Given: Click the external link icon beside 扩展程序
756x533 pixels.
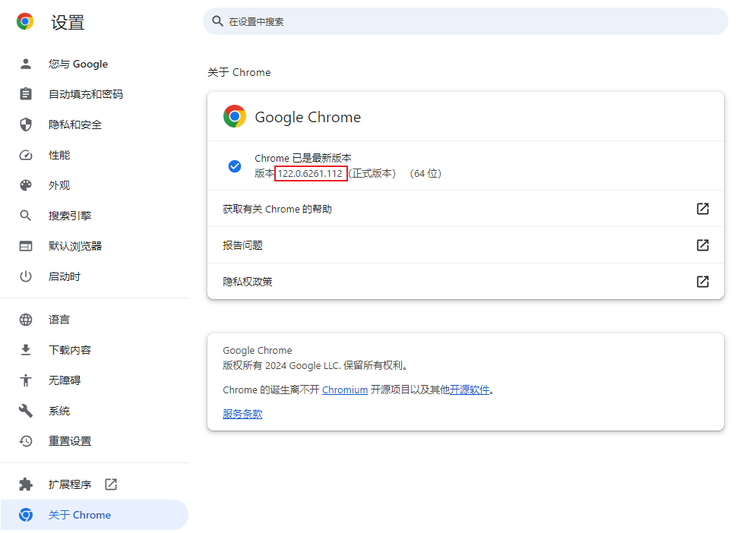Looking at the screenshot, I should click(x=111, y=484).
